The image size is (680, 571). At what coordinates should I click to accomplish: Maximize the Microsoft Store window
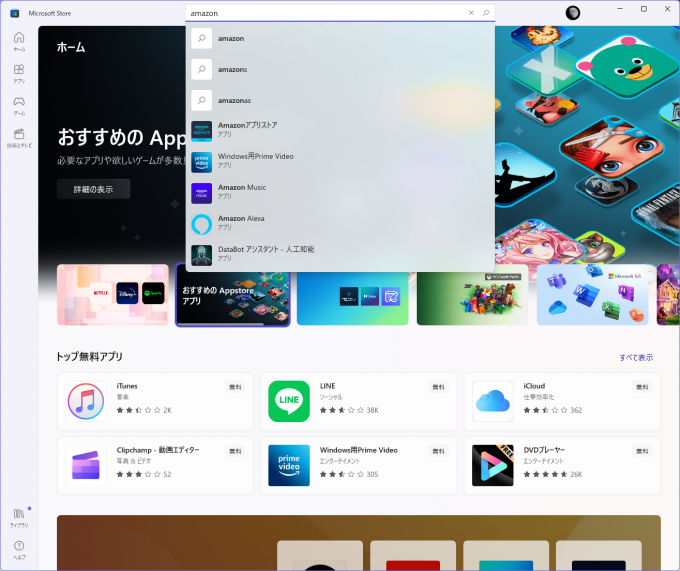pyautogui.click(x=644, y=9)
